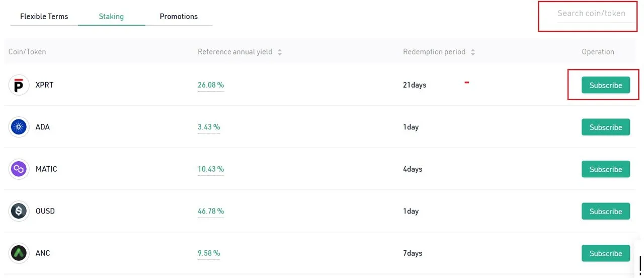Sort by Reference annual yield arrows
Image resolution: width=644 pixels, height=278 pixels.
[x=280, y=52]
